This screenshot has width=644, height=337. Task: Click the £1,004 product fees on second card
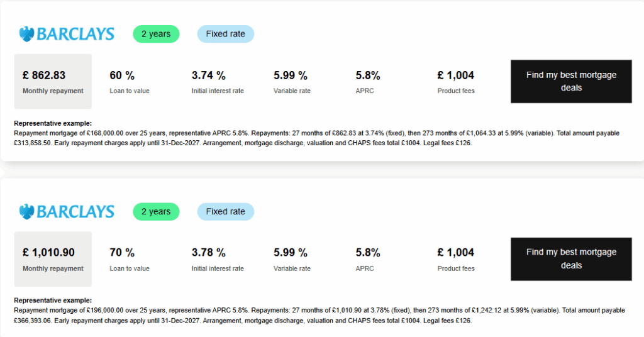456,253
